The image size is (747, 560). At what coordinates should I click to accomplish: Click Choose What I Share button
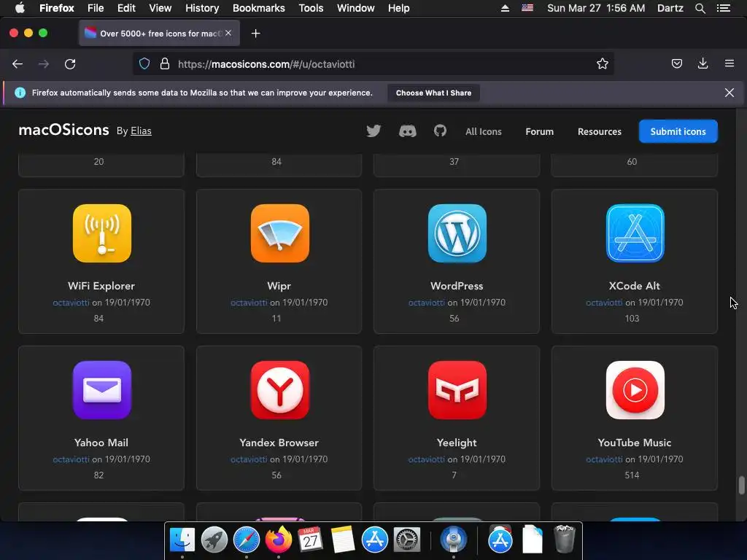tap(433, 93)
